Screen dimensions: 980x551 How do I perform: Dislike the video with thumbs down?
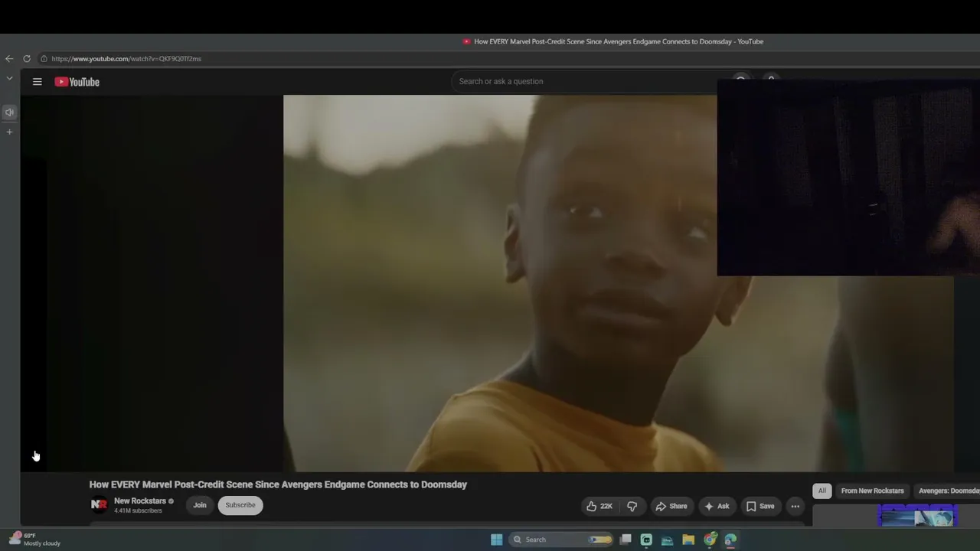[632, 506]
